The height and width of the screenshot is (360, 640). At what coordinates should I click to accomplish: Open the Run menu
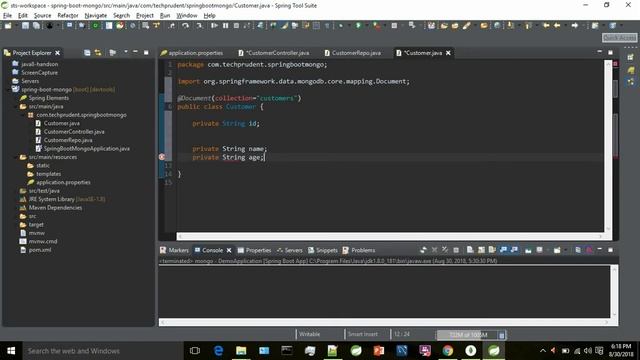[165, 16]
